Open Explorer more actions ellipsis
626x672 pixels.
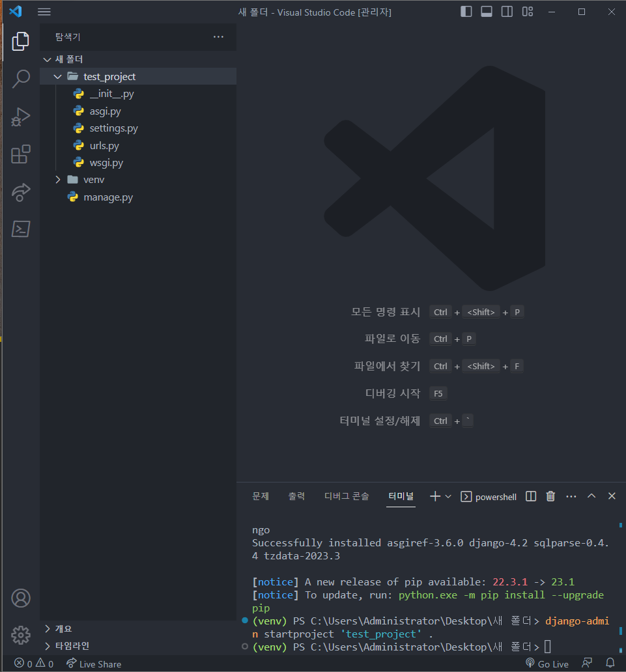pyautogui.click(x=218, y=37)
